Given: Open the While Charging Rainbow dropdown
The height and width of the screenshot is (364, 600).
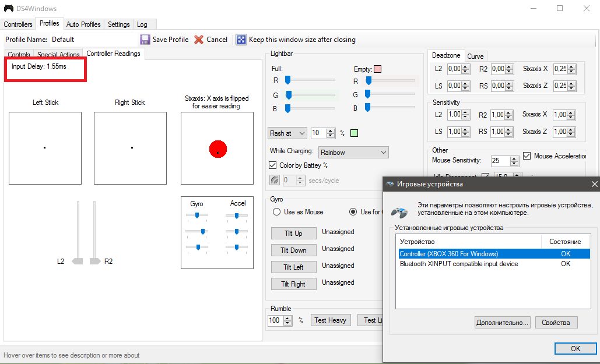Looking at the screenshot, I should click(x=353, y=152).
